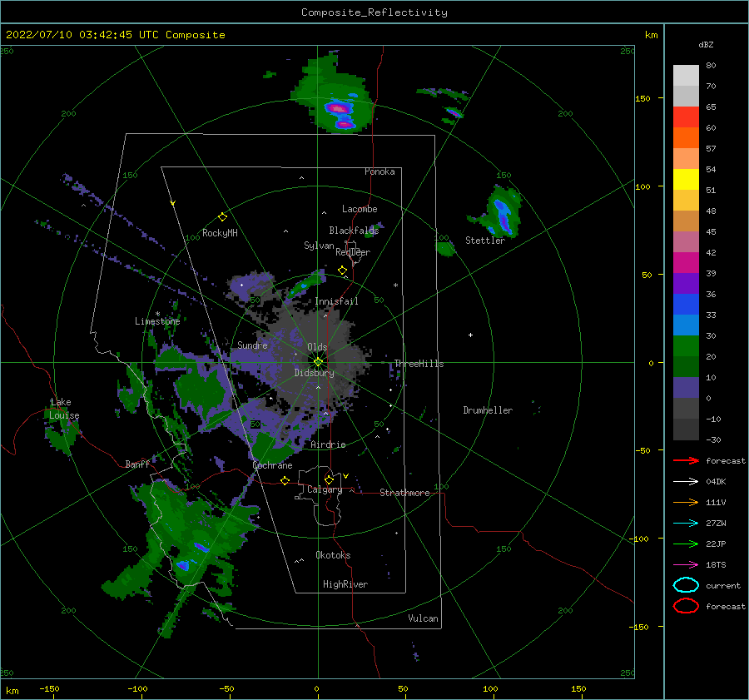The height and width of the screenshot is (700, 749).
Task: Click the bright green 30 dBZ swatch
Action: pyautogui.click(x=686, y=345)
